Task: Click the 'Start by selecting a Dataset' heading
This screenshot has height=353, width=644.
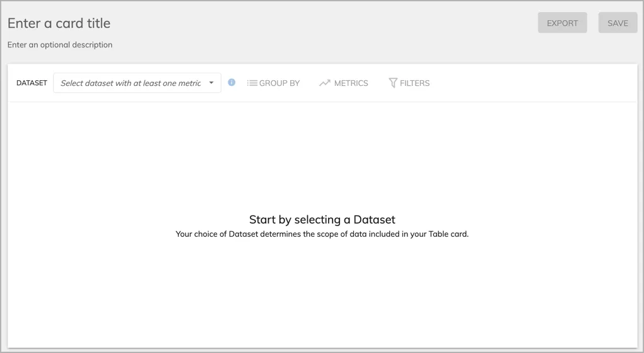Action: (x=322, y=219)
